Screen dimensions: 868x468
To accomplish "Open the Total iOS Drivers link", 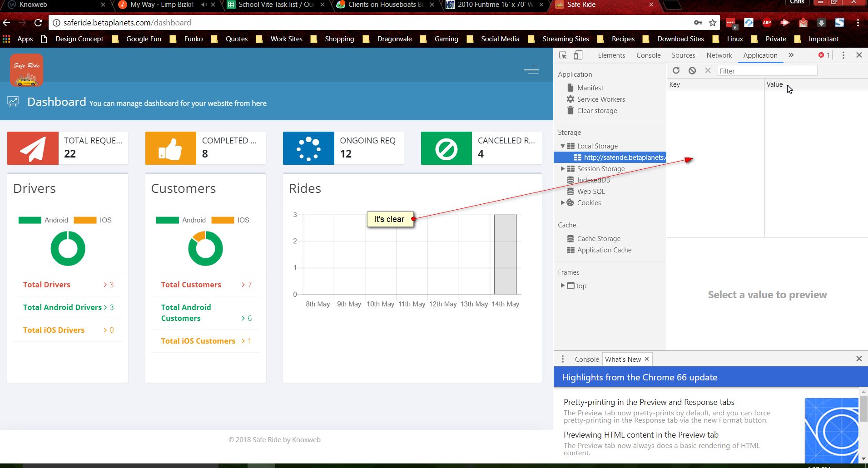I will click(54, 330).
